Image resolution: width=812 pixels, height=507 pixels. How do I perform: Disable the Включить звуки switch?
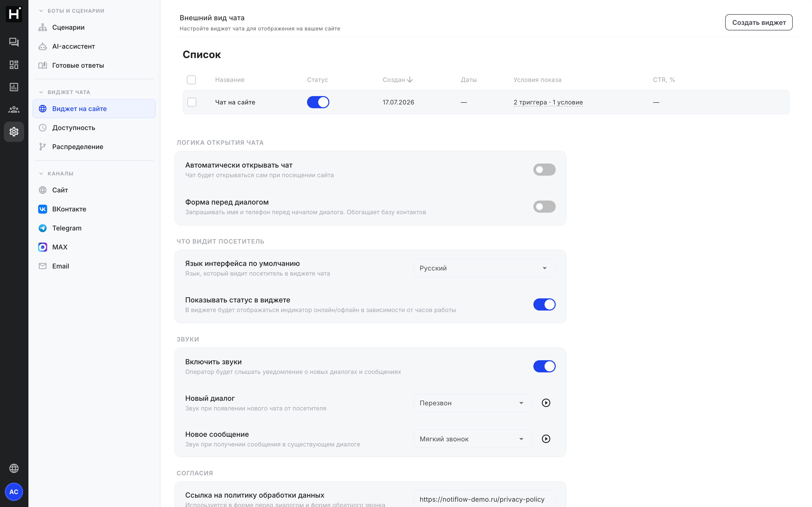click(x=544, y=366)
